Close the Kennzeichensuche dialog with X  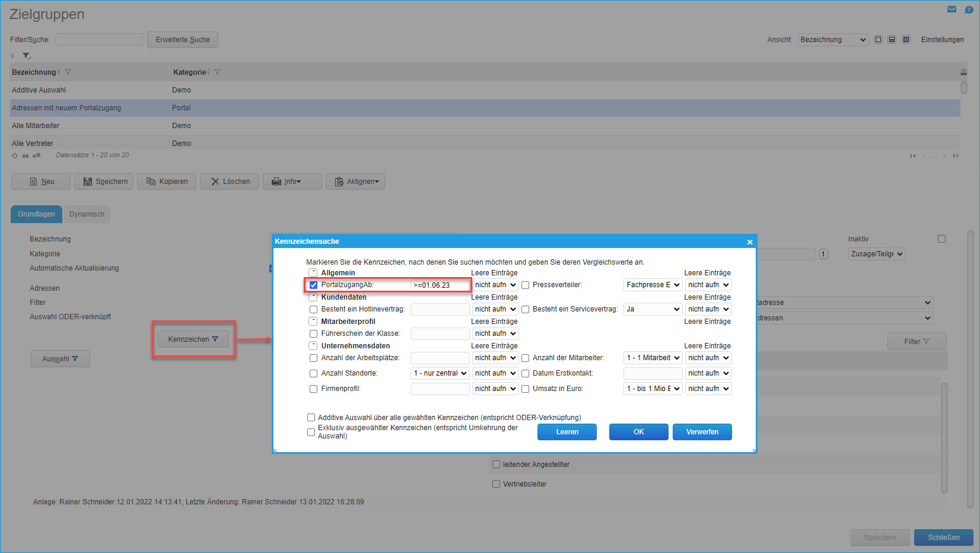point(750,242)
